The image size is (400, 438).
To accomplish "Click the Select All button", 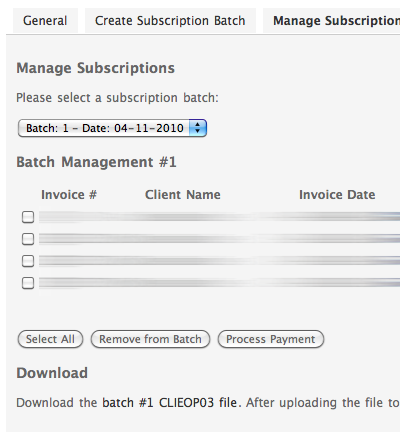I will tap(50, 339).
